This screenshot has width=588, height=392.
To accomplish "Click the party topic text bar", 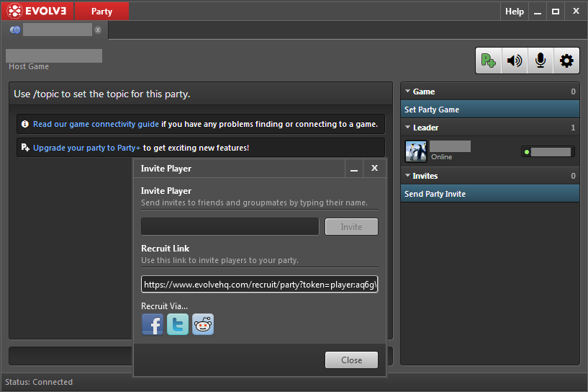I will [x=201, y=94].
